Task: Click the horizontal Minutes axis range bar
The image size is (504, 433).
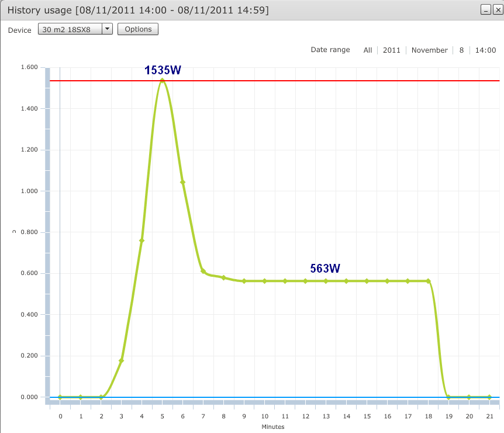Action: pos(275,403)
